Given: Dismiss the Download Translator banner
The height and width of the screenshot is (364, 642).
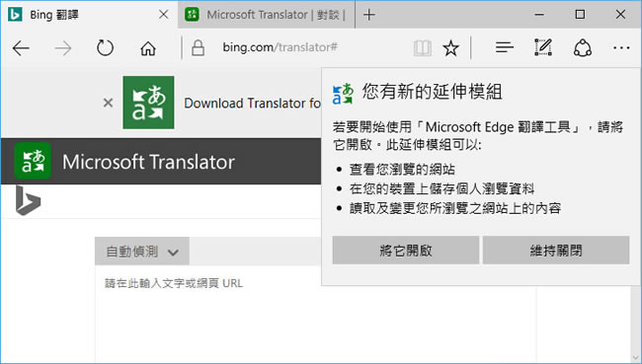Looking at the screenshot, I should 108,103.
